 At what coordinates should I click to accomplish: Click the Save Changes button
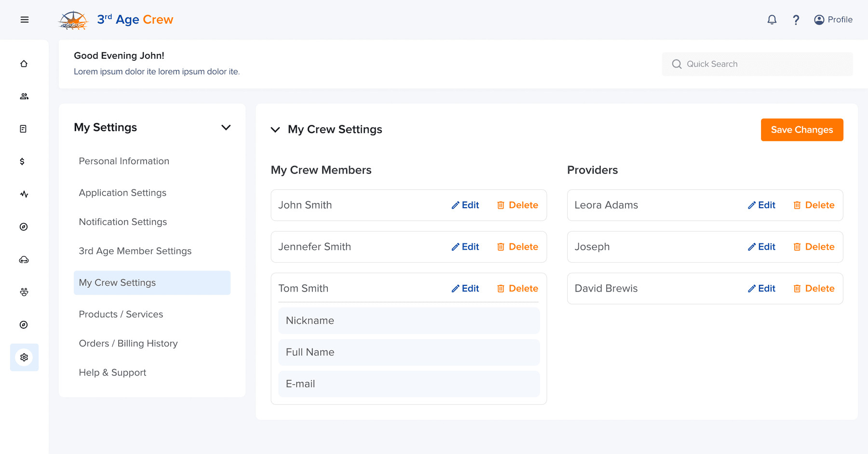tap(802, 130)
